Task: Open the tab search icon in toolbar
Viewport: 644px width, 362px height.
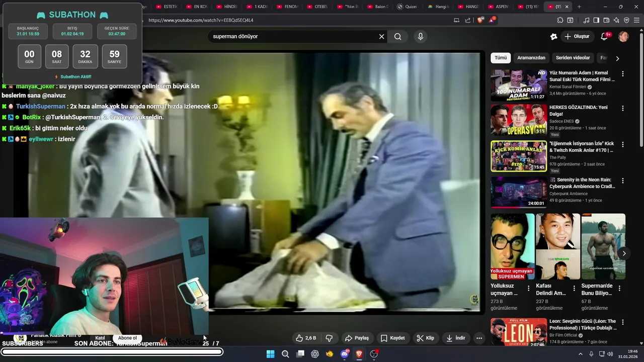Action: click(570, 20)
